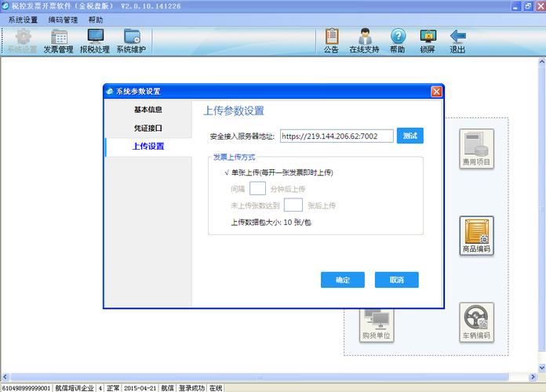Click horizontal scrollbar left arrow

coord(5,376)
